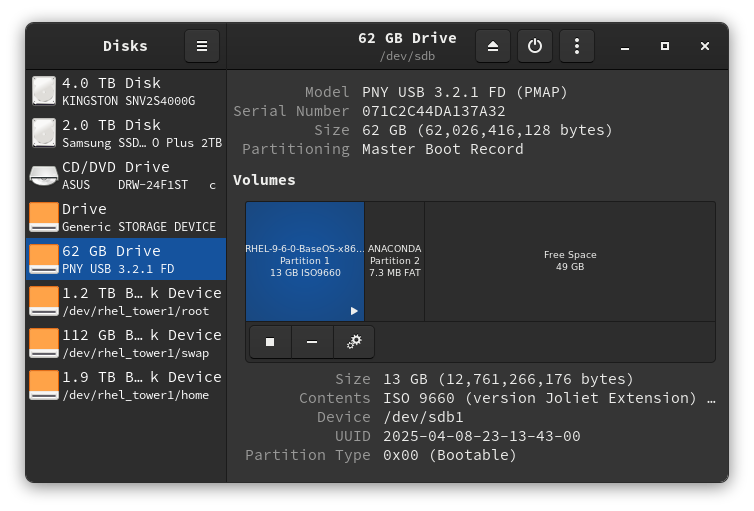Screen dimensions: 754x511
Task: Click the Master Boot Record partitioning text
Action: (x=442, y=149)
